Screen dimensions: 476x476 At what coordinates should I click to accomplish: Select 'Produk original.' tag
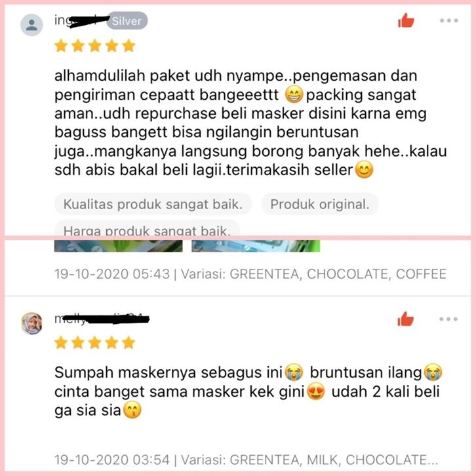(x=320, y=204)
